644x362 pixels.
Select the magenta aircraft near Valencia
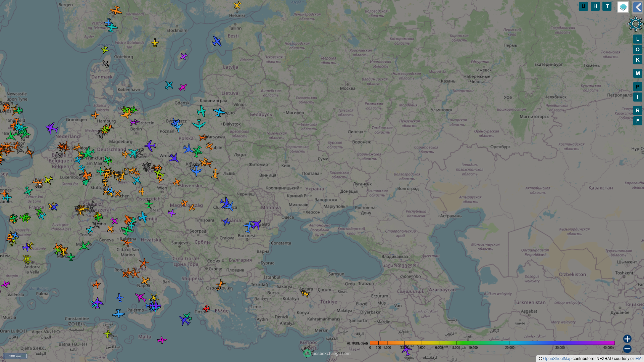5,284
